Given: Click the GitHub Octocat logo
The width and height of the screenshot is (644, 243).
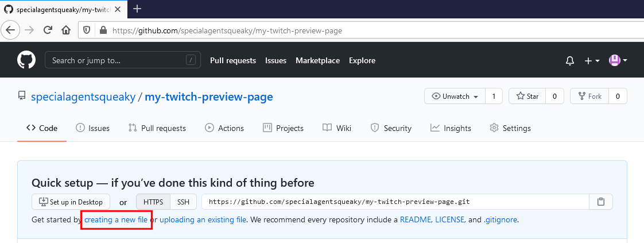Looking at the screenshot, I should [26, 60].
